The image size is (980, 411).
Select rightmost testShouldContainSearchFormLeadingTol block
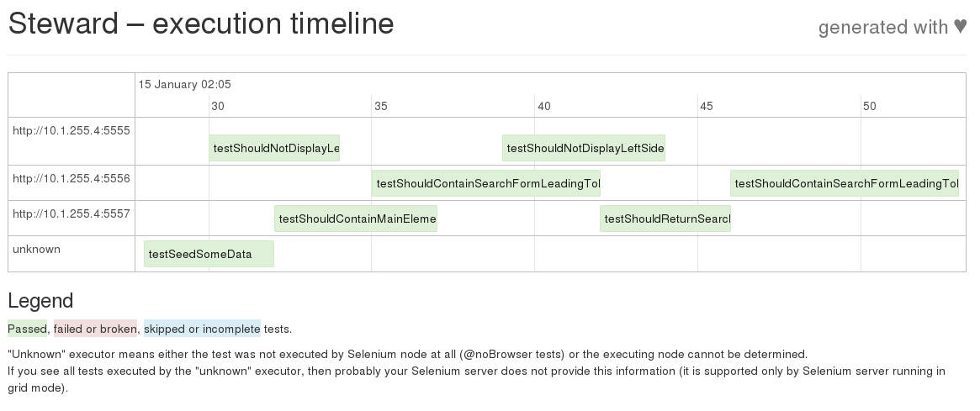pos(845,183)
